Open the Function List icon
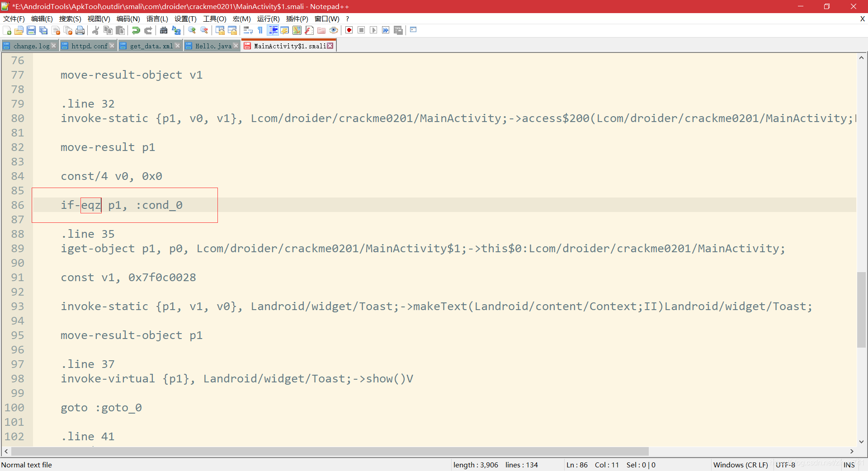Viewport: 868px width, 471px height. click(x=309, y=30)
